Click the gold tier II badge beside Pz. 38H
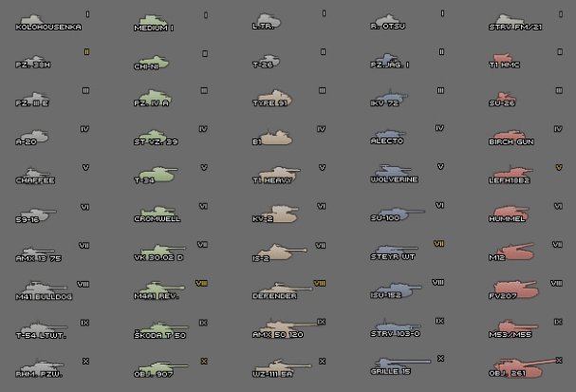Screen dimensions: 576x392 pos(87,52)
